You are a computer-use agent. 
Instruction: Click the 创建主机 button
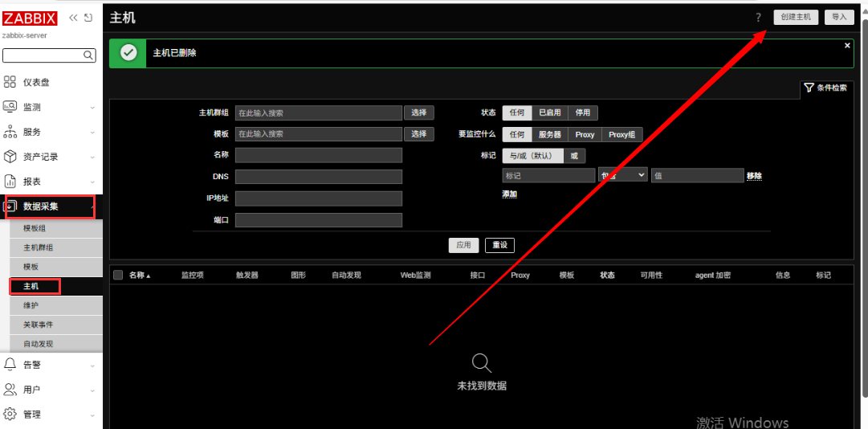point(796,17)
